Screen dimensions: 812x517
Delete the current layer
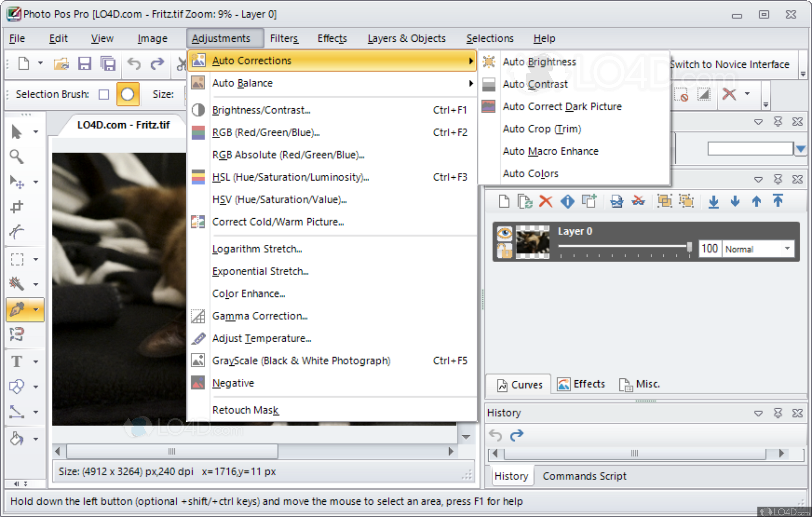[546, 201]
